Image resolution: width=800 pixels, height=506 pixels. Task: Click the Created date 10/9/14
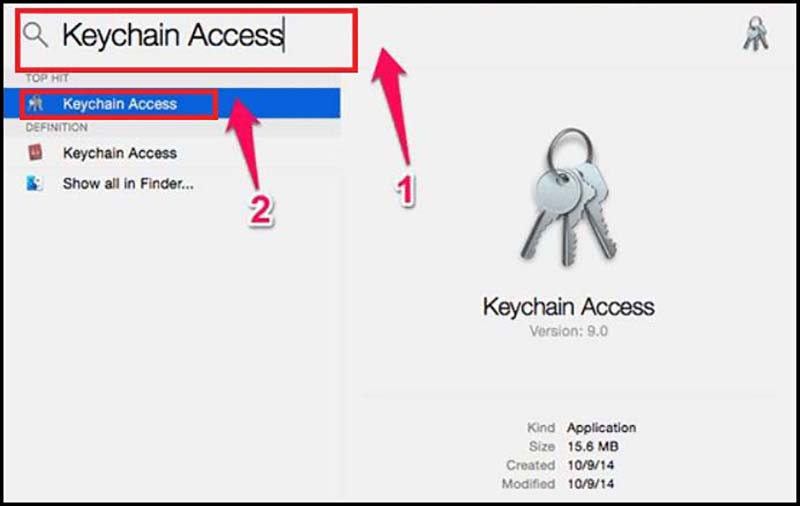[x=591, y=465]
